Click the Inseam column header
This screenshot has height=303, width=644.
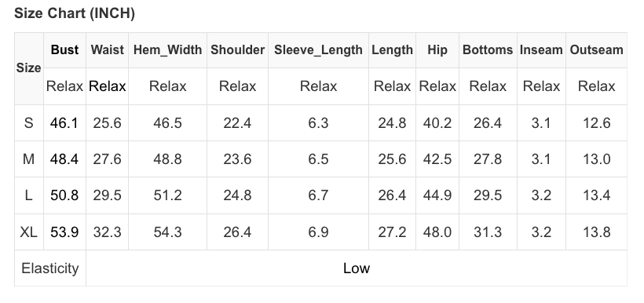[x=541, y=50]
